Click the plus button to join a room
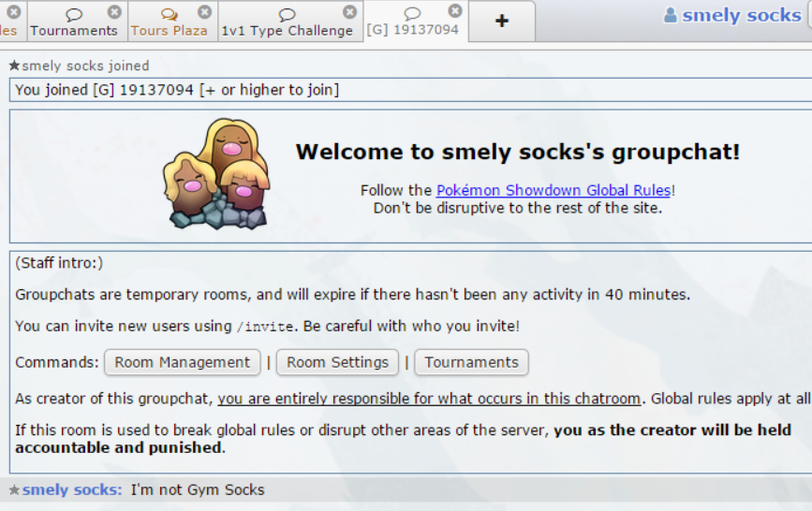 click(502, 21)
